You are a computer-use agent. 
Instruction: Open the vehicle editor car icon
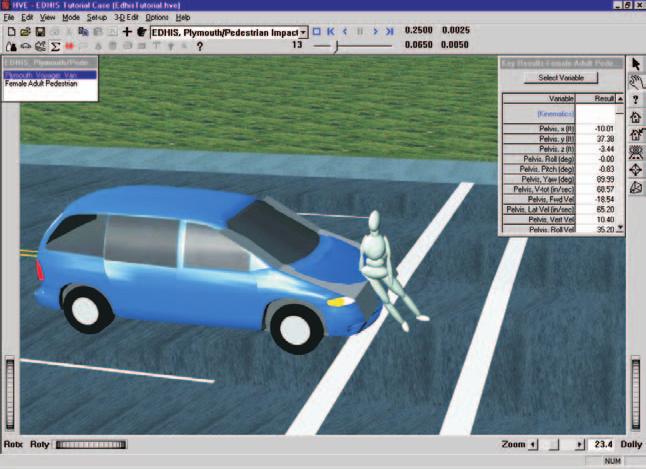(x=26, y=46)
